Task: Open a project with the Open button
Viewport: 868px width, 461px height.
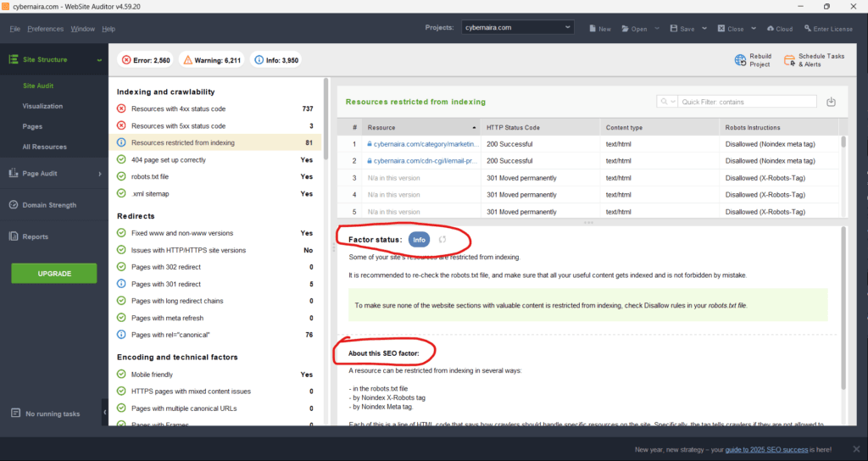Action: click(634, 29)
